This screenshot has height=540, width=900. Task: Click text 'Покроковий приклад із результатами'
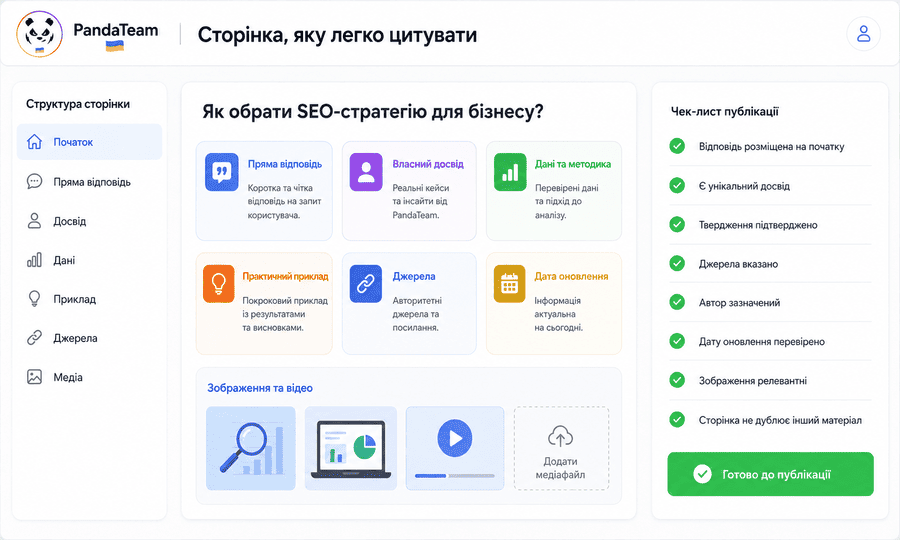[x=285, y=307]
